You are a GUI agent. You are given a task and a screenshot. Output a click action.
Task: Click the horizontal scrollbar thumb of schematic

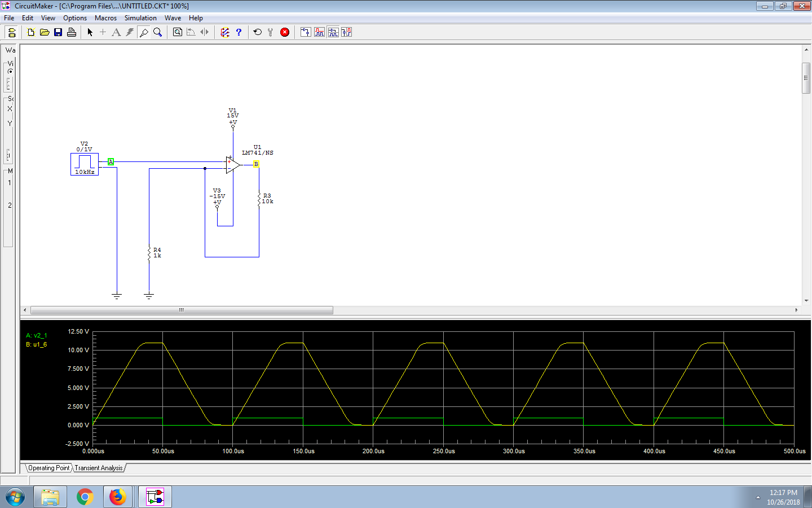182,310
